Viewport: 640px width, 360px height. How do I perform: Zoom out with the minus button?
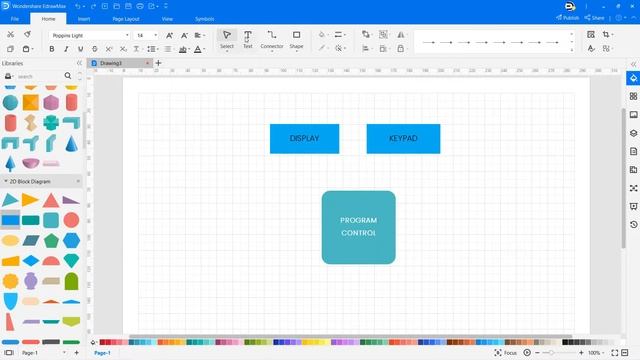(x=538, y=353)
